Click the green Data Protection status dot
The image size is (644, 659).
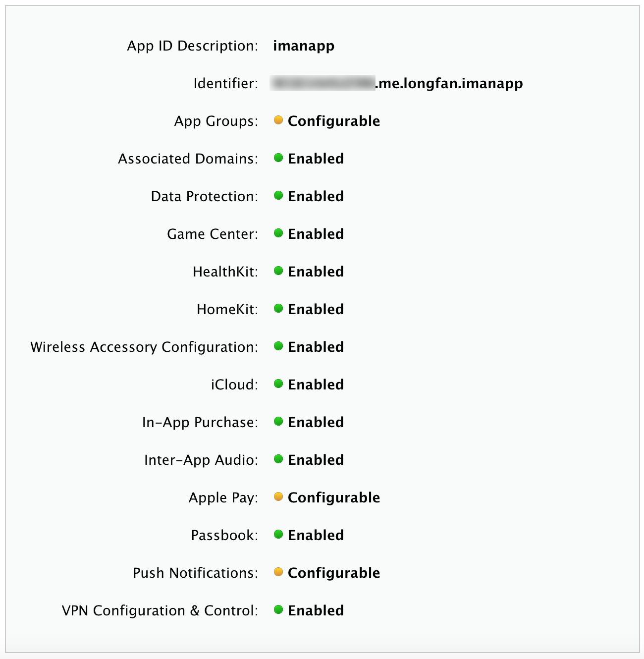click(278, 195)
